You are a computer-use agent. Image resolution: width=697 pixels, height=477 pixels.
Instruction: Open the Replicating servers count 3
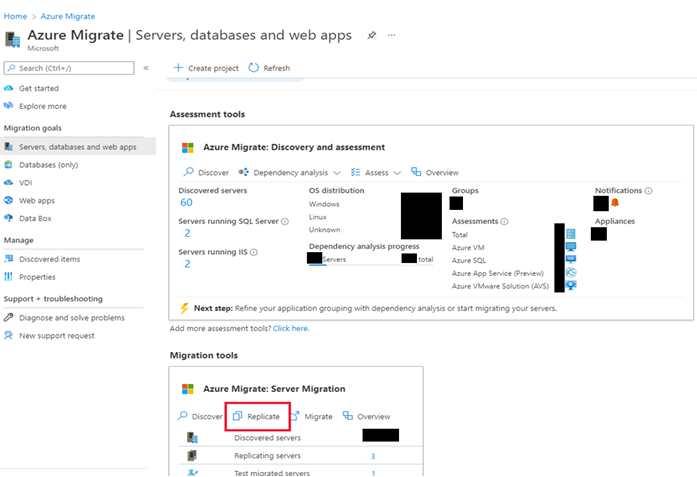[x=373, y=456]
